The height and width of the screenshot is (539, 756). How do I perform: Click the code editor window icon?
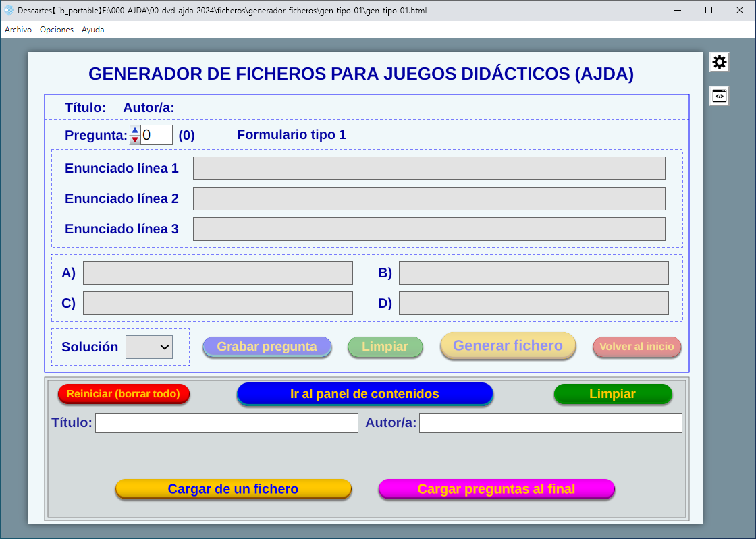pyautogui.click(x=720, y=96)
